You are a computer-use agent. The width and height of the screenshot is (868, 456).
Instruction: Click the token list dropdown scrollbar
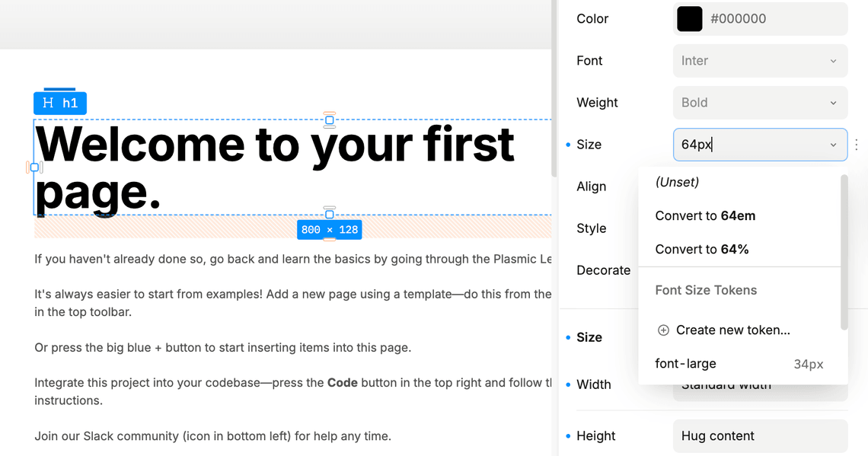844,251
